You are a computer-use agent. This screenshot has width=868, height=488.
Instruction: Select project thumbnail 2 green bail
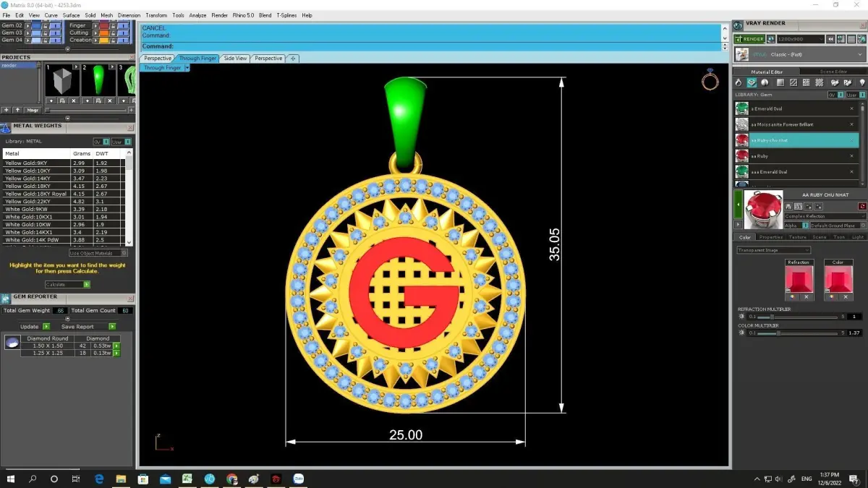tap(98, 81)
